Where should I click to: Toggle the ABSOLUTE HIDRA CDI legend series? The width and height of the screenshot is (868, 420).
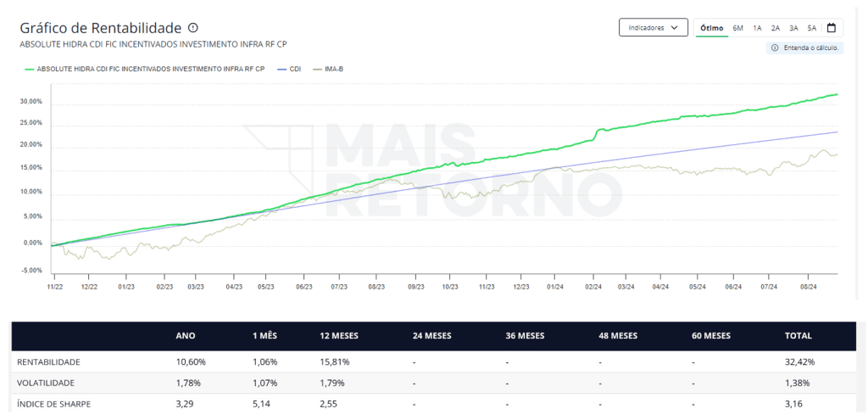144,69
